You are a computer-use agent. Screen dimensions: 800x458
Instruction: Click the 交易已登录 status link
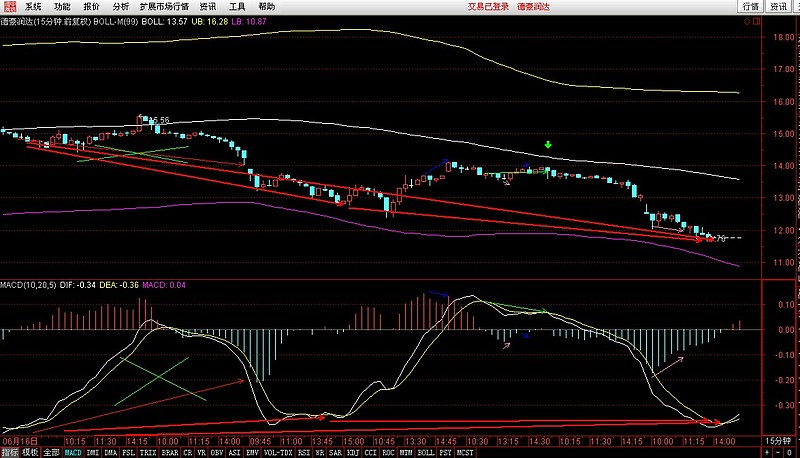(x=488, y=7)
